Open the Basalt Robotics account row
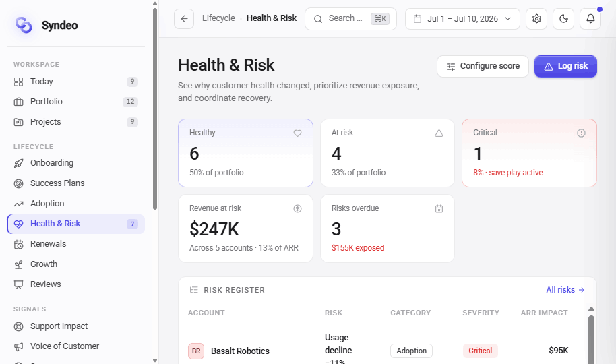Viewport: 616px width, 364px height. click(x=383, y=350)
